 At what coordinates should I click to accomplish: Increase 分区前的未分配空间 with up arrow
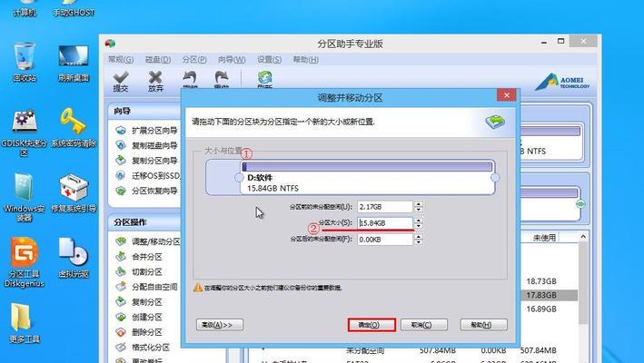click(x=419, y=204)
